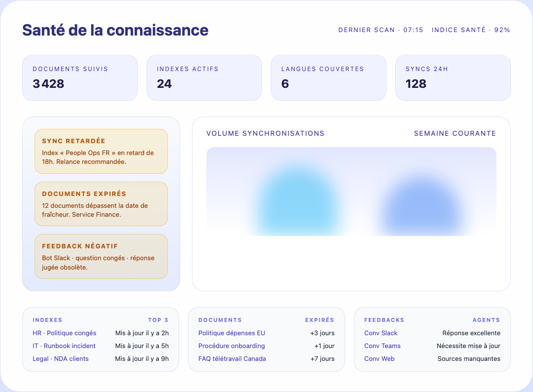The image size is (533, 392).
Task: Open the Indice santé 92% indicator
Action: tap(470, 30)
